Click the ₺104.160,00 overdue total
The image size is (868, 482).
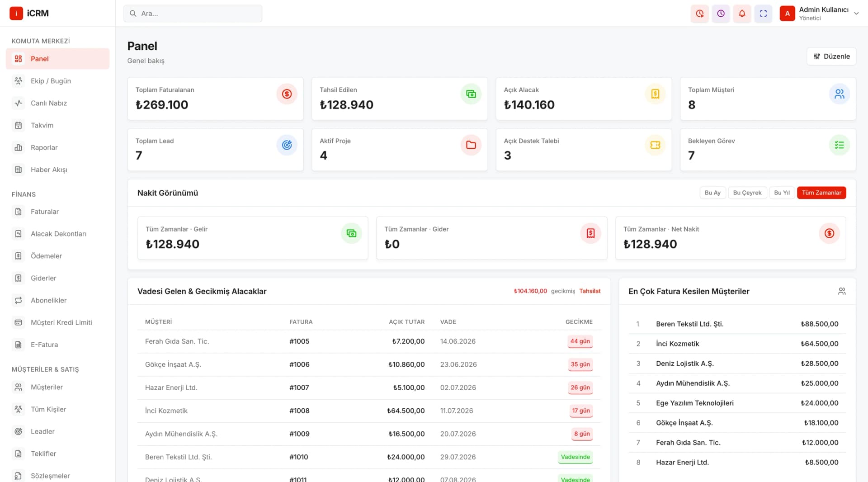pyautogui.click(x=530, y=291)
